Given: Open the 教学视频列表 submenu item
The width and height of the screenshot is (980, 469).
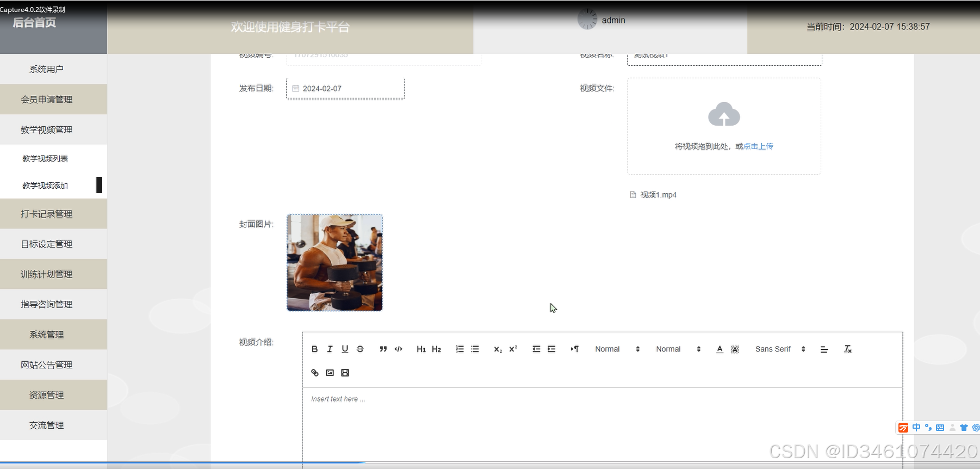Looking at the screenshot, I should point(53,158).
